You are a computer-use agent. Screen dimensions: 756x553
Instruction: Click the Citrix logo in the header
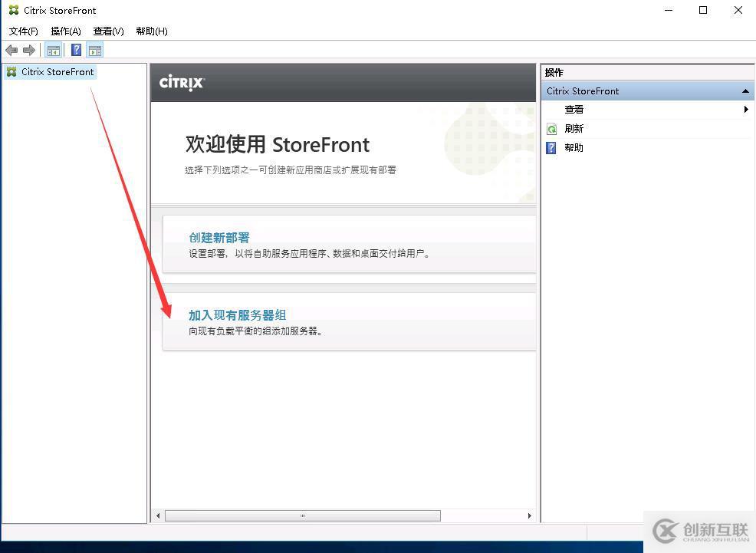[x=182, y=82]
